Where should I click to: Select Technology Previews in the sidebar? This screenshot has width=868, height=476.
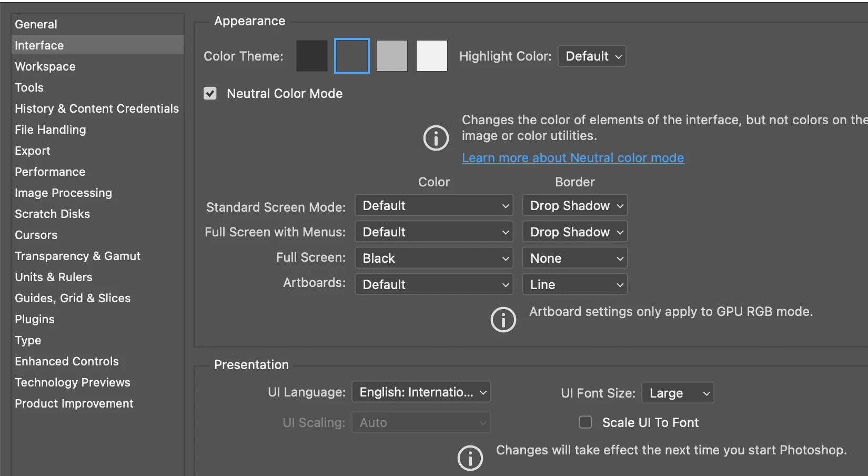pyautogui.click(x=73, y=382)
